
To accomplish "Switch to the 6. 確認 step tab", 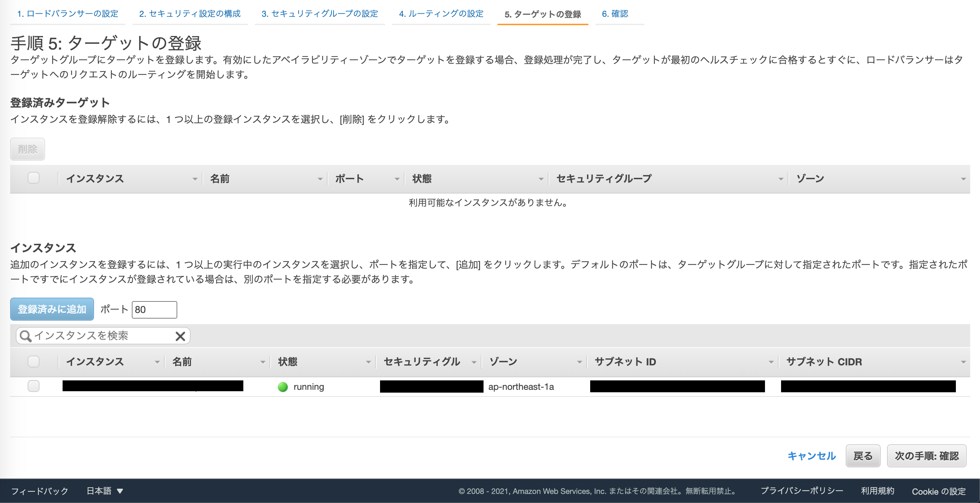I will (615, 14).
